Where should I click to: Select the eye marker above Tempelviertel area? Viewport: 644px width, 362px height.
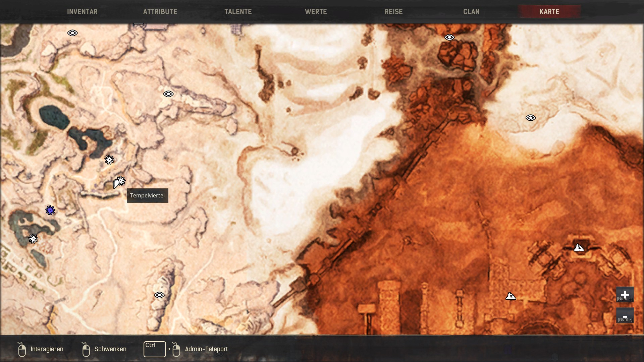(x=168, y=94)
